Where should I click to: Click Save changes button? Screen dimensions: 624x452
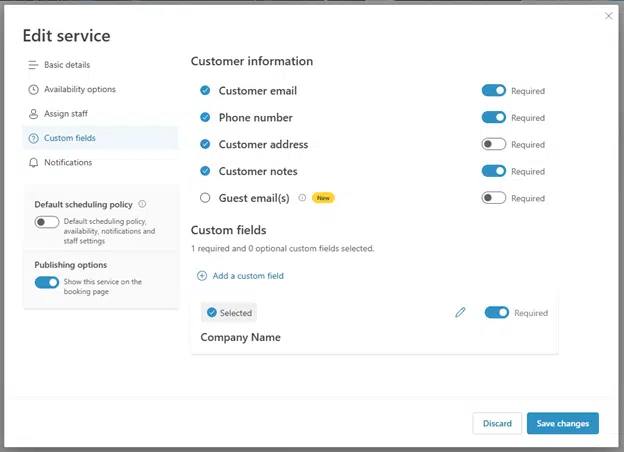click(x=562, y=423)
